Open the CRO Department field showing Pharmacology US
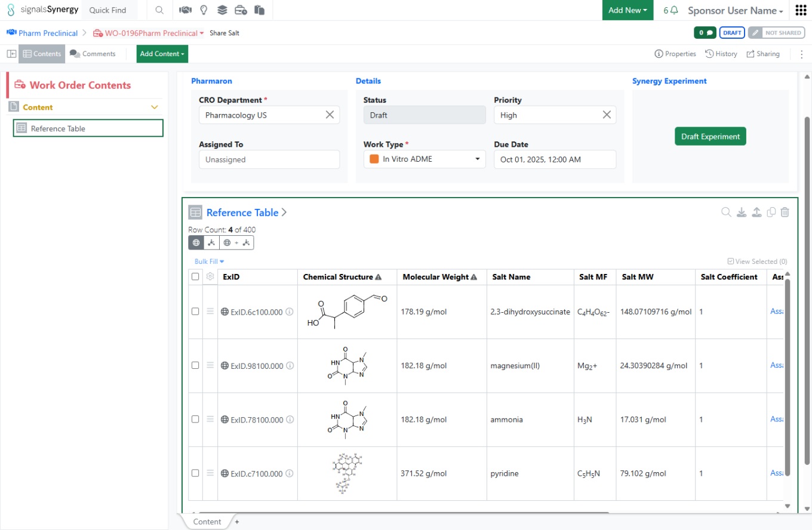 coord(269,115)
